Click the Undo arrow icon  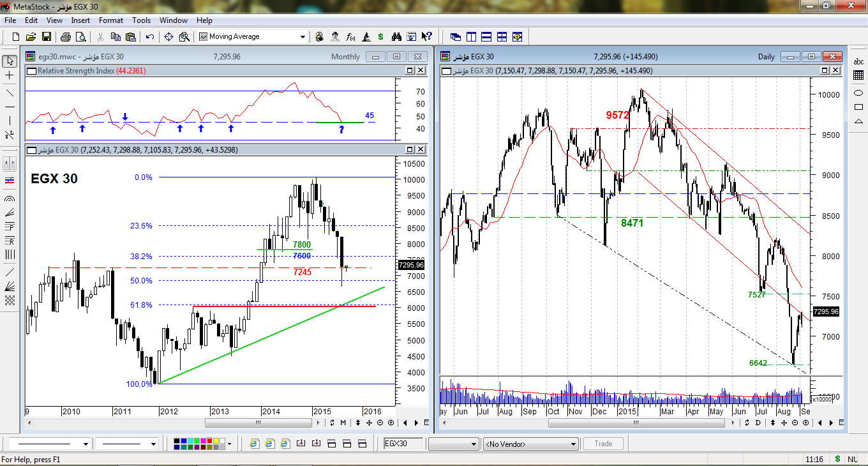point(149,36)
